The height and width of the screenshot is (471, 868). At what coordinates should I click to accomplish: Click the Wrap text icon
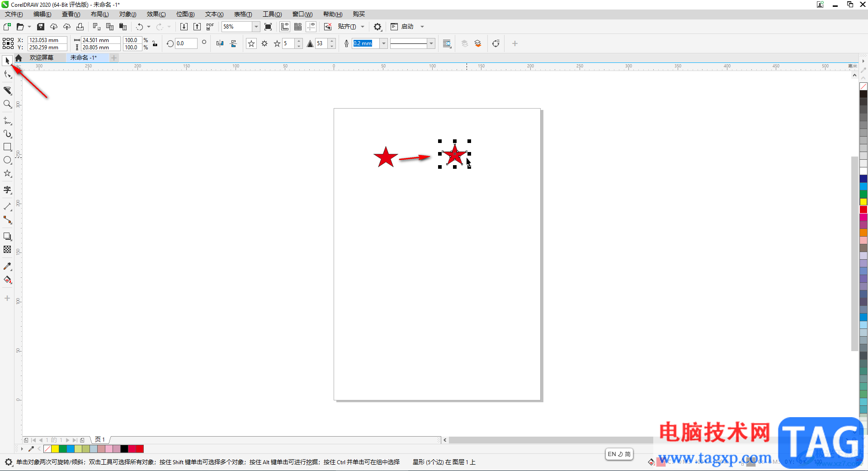(447, 43)
